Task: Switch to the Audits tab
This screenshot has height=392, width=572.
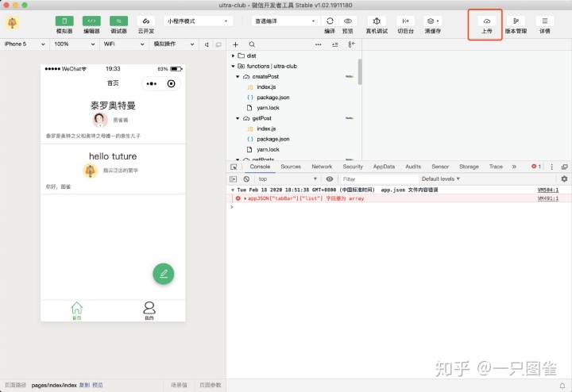Action: click(x=413, y=167)
